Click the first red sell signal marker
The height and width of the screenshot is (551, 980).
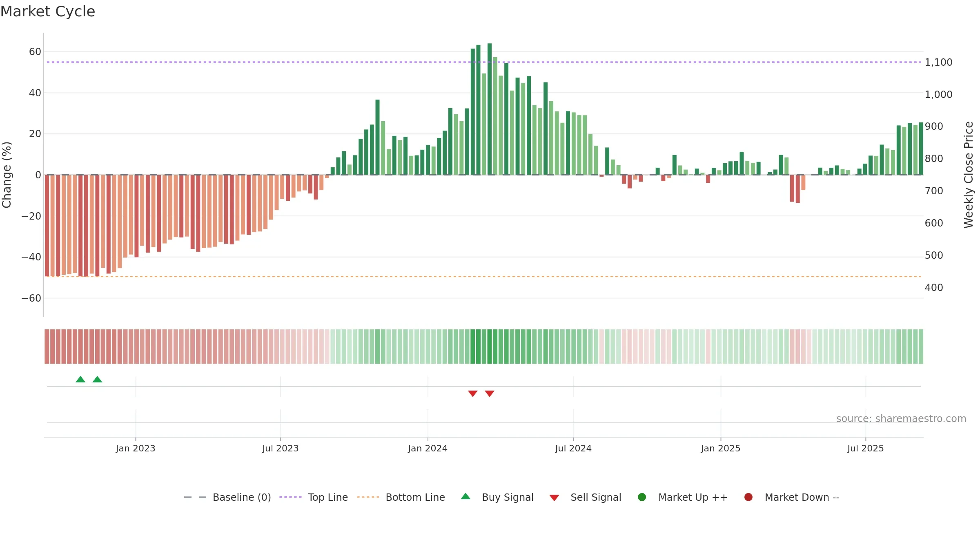click(x=473, y=393)
